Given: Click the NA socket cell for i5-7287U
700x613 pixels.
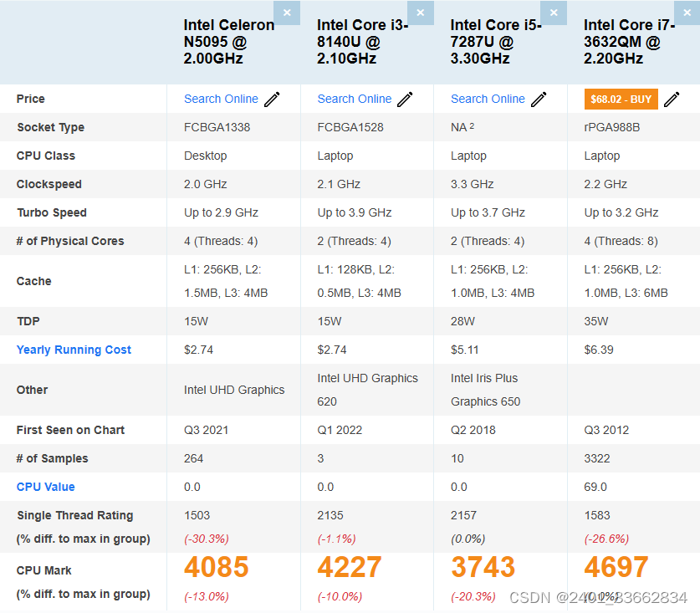Looking at the screenshot, I should pyautogui.click(x=462, y=127).
